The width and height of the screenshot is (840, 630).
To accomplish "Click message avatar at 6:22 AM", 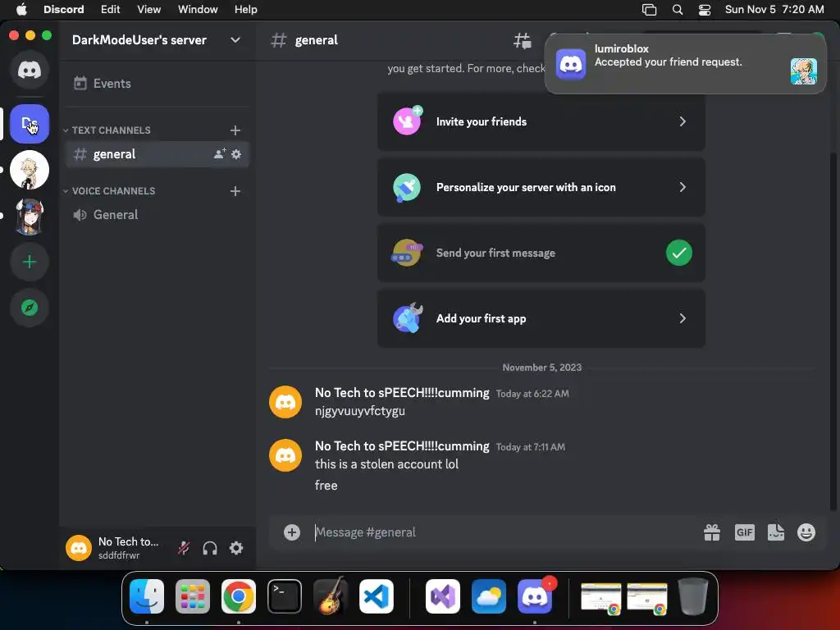I will (x=285, y=402).
